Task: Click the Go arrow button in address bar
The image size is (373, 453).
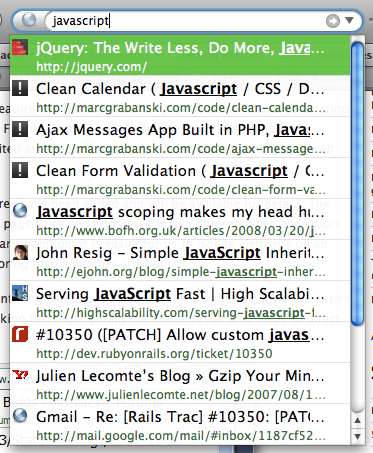Action: (332, 21)
